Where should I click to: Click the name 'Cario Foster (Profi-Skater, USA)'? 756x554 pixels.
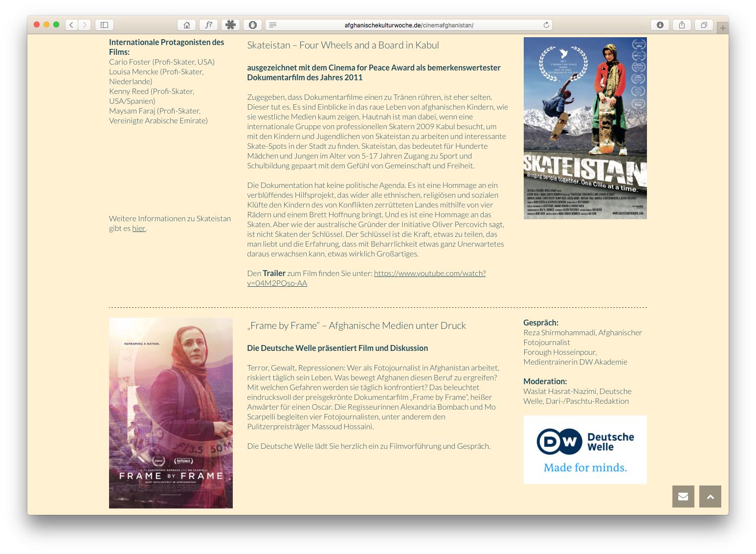pos(162,62)
